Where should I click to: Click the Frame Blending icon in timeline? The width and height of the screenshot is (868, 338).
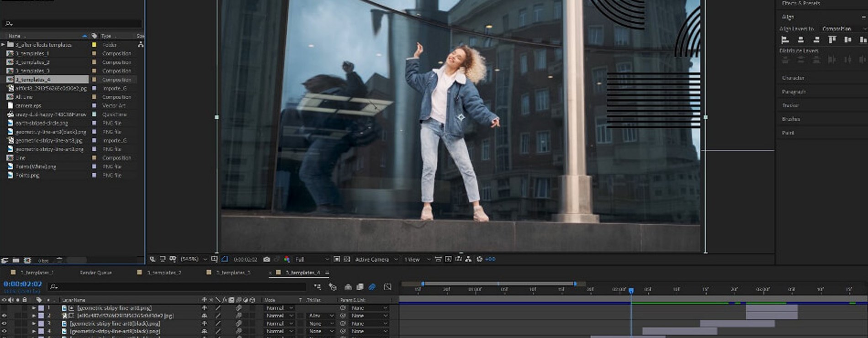click(x=360, y=287)
